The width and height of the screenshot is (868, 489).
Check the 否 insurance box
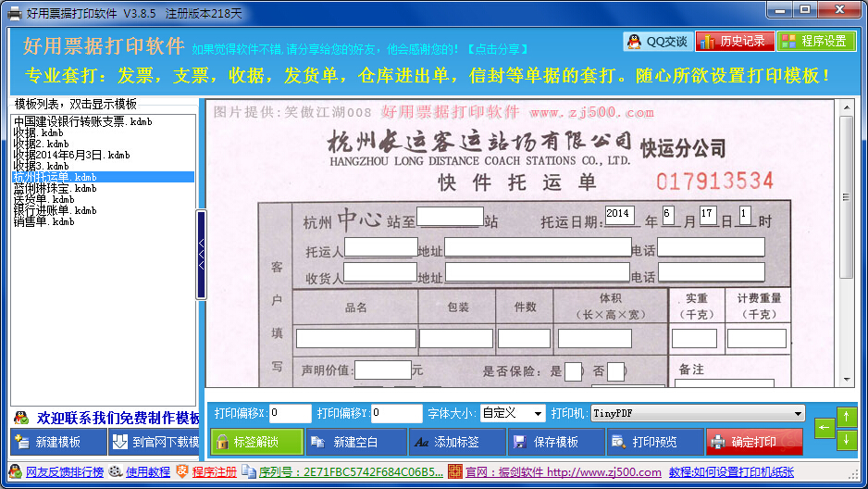615,371
